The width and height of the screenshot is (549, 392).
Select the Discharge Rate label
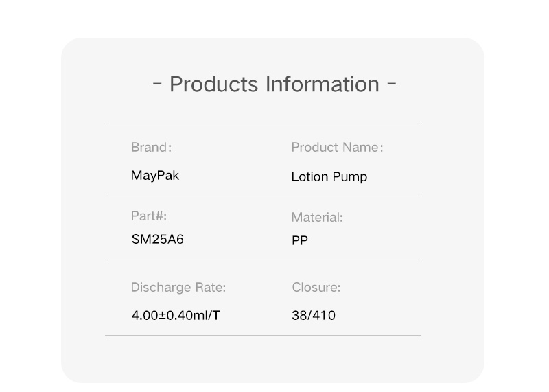click(178, 287)
